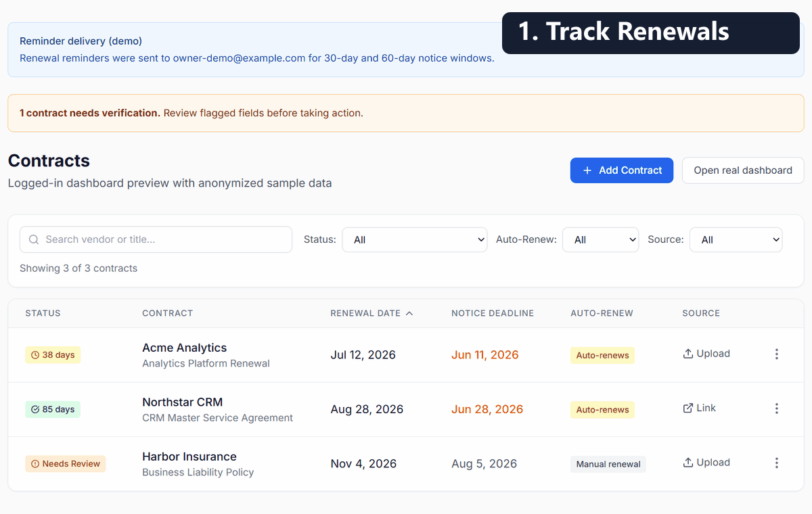Screen dimensions: 812x514
Task: Click the Contracts page heading
Action: click(49, 161)
